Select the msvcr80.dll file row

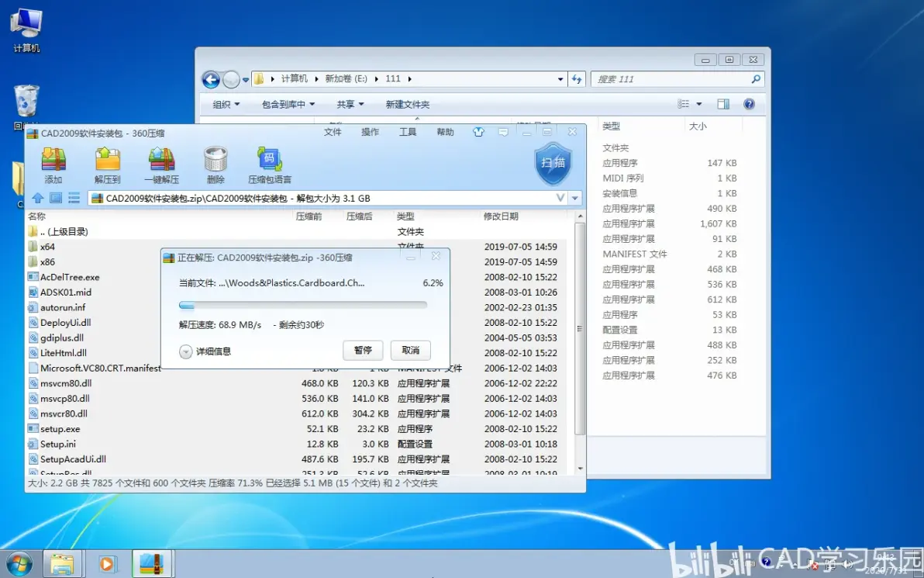(298, 414)
